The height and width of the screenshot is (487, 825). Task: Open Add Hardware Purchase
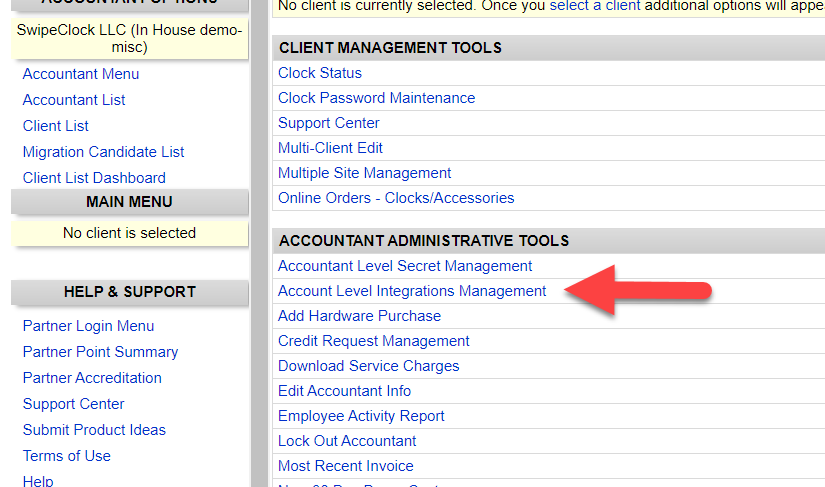(x=359, y=316)
